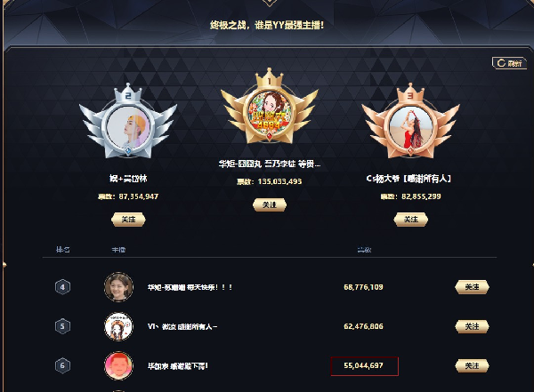Click the refresh button at top right
This screenshot has height=392, width=534.
point(509,63)
